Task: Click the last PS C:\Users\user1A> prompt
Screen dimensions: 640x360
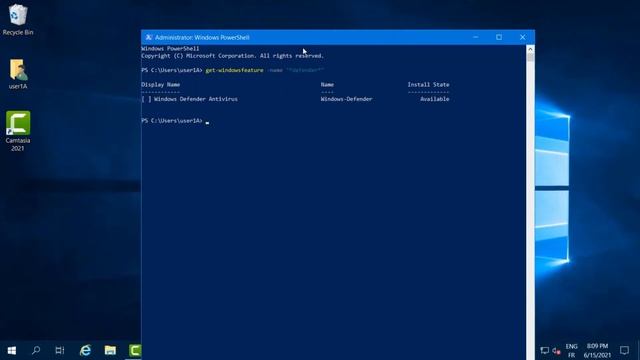Action: [x=172, y=120]
